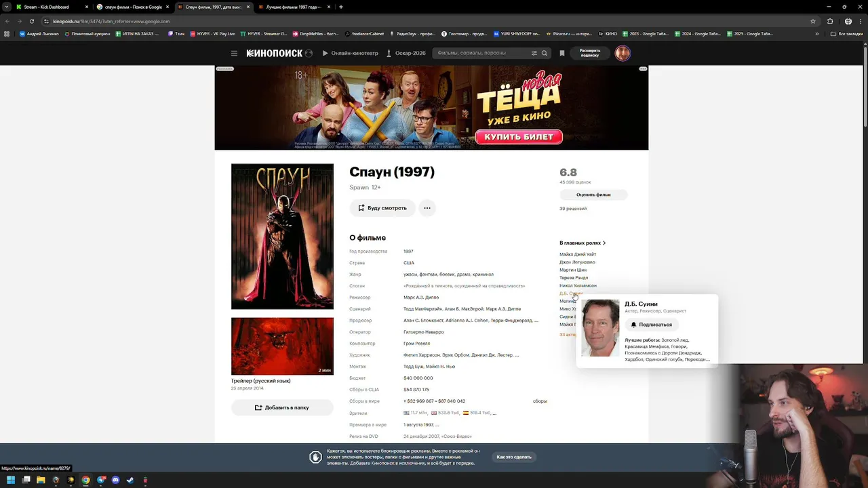Open the user profile avatar
This screenshot has width=868, height=488.
pos(623,53)
